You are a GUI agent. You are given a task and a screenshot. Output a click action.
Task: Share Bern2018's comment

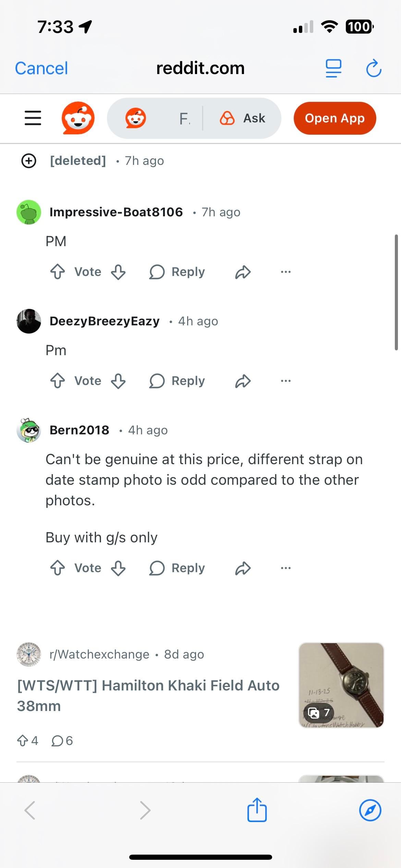coord(243,568)
